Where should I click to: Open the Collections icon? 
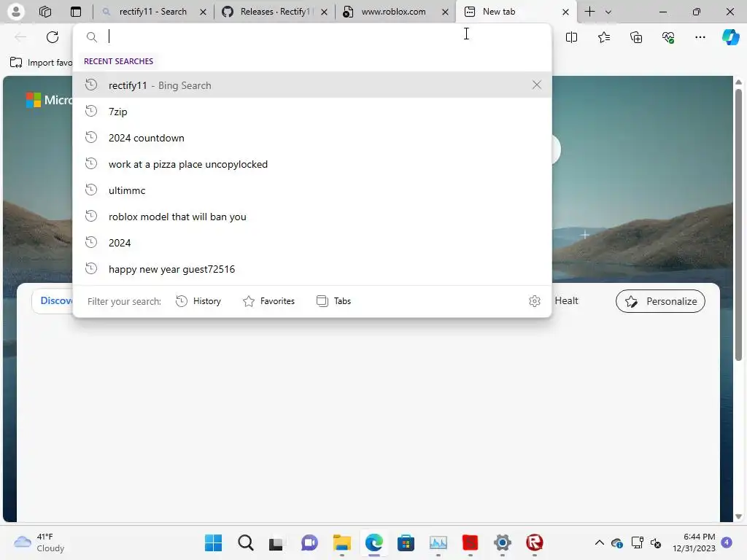(x=636, y=37)
